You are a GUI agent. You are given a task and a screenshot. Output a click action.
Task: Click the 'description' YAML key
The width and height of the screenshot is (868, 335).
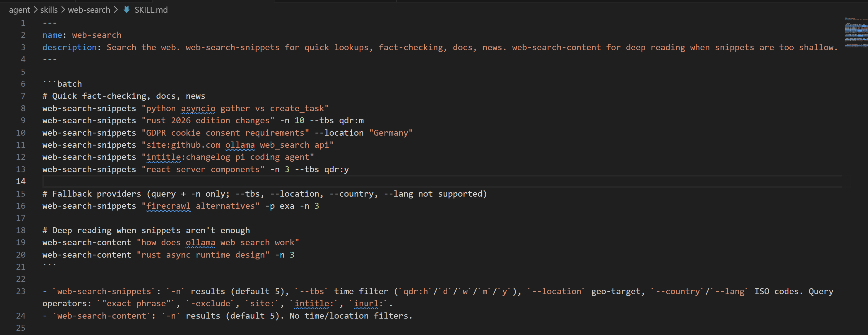[70, 47]
